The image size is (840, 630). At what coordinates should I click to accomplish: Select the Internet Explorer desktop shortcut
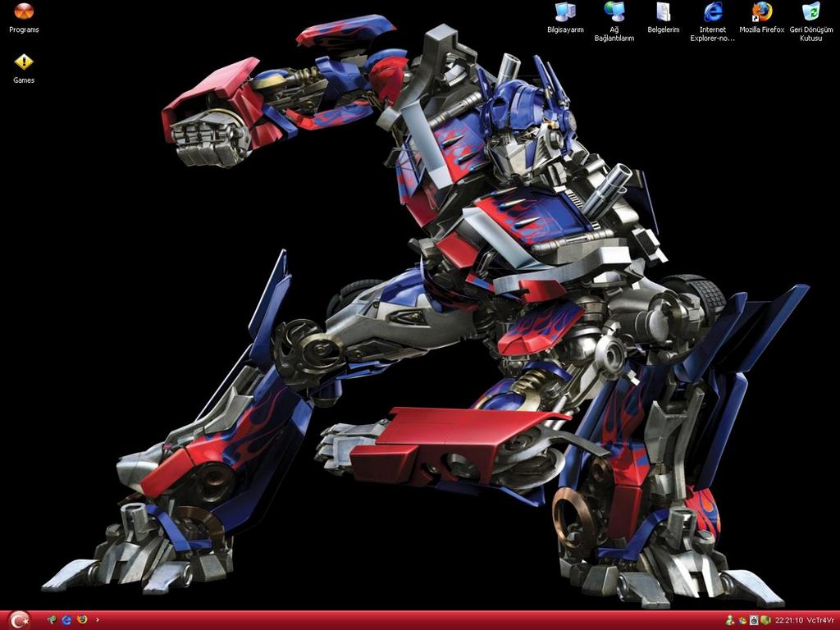point(713,22)
